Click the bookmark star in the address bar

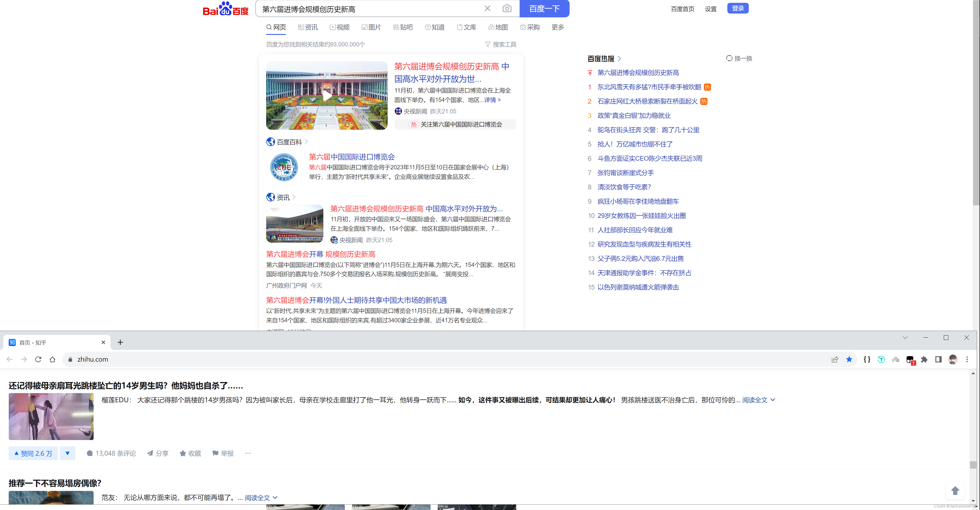849,359
